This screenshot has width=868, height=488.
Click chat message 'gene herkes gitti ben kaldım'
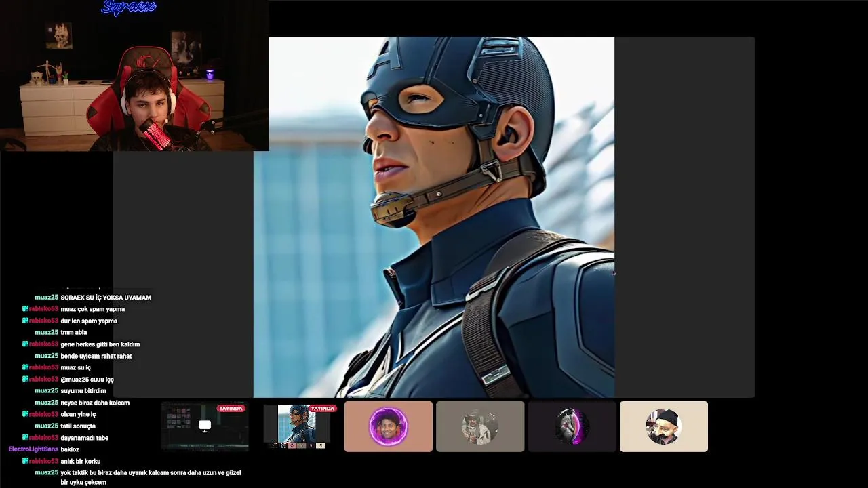tap(100, 344)
